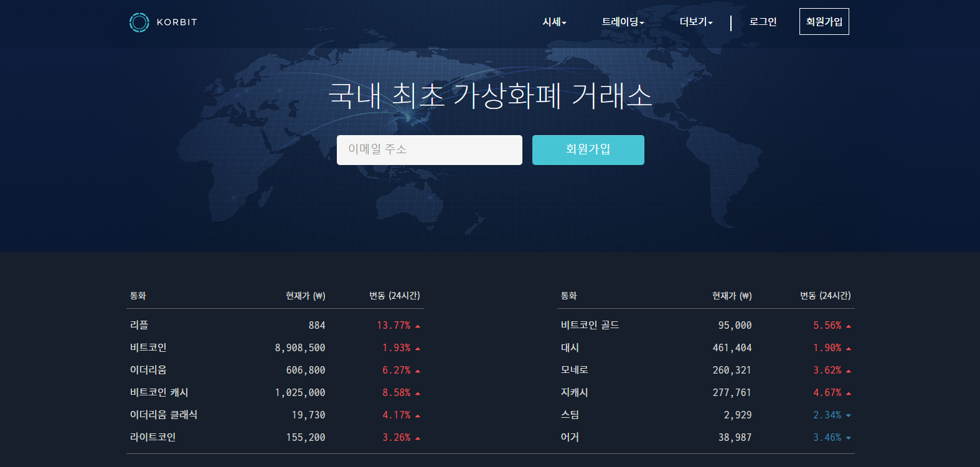
Task: Click the 1.90% change value
Action: point(827,348)
